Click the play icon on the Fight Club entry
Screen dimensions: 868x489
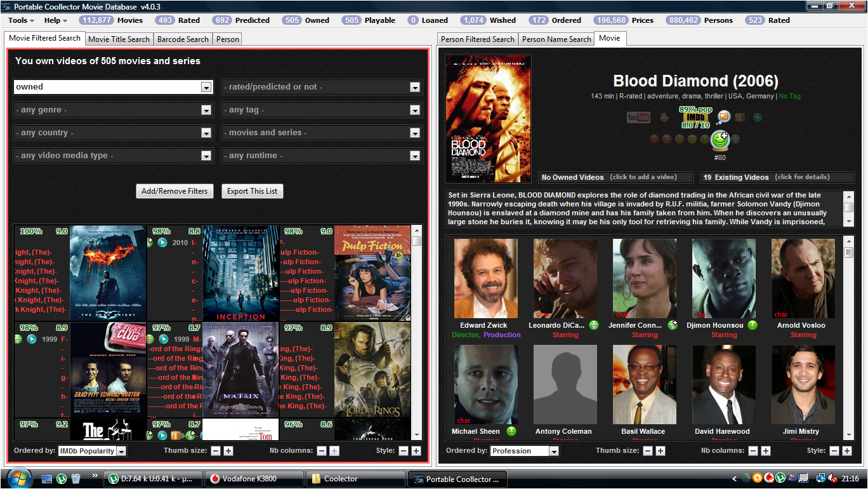32,339
